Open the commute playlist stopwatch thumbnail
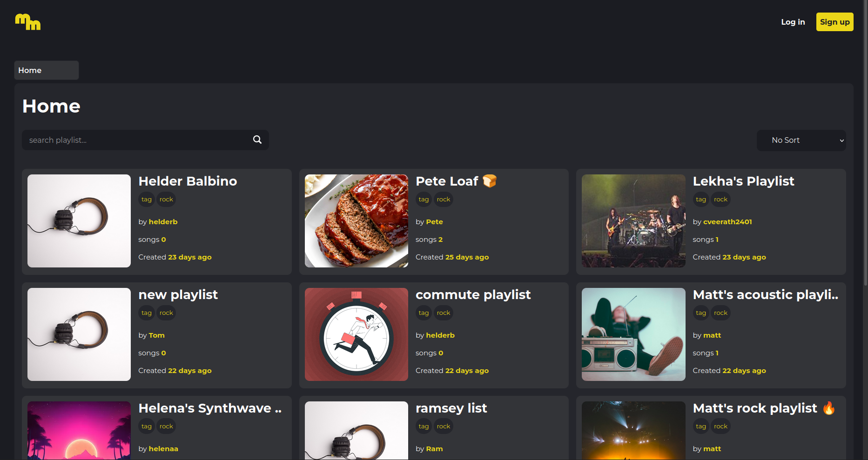This screenshot has height=460, width=868. [x=356, y=334]
